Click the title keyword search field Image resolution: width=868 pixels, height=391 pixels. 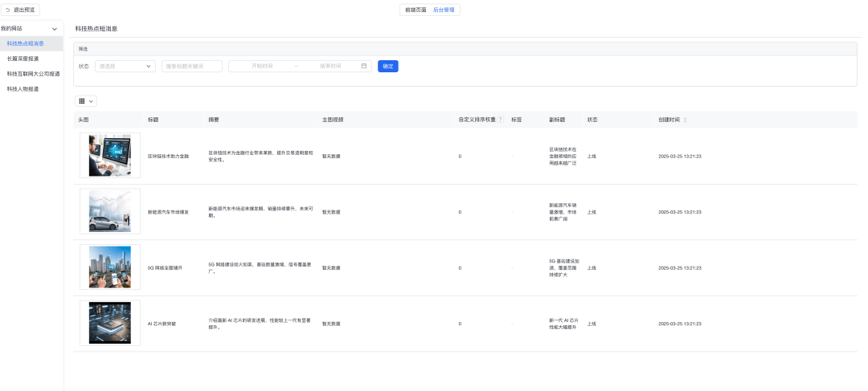192,66
